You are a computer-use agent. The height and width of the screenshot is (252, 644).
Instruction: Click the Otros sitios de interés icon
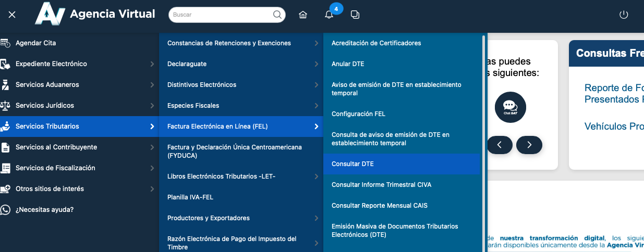tap(5, 189)
